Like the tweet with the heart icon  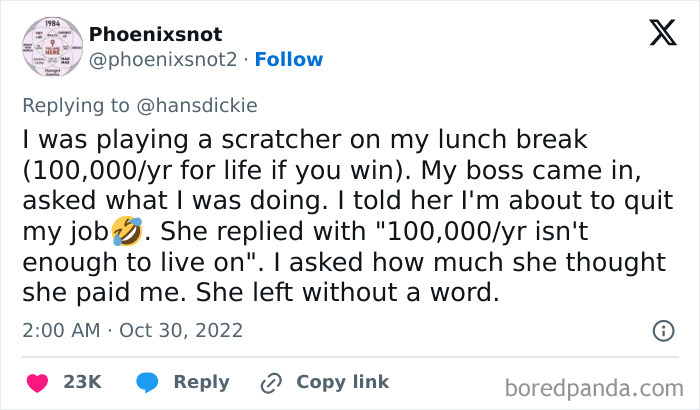coord(37,382)
